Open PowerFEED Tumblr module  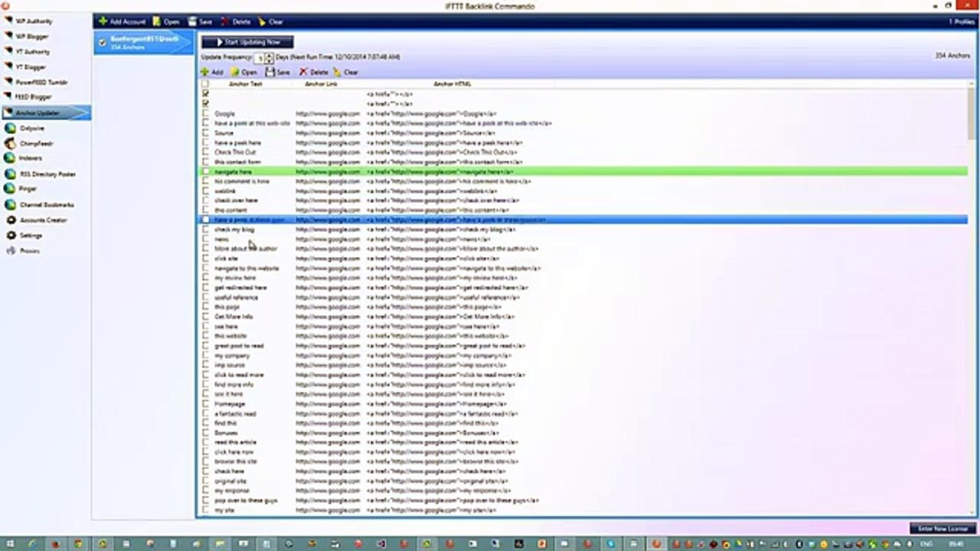(41, 82)
